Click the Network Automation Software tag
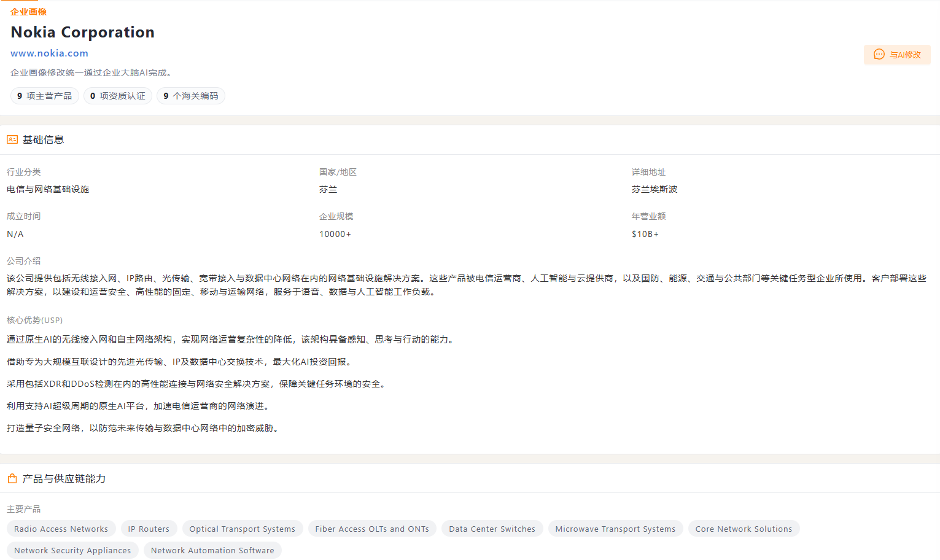The image size is (940, 560). click(x=212, y=550)
